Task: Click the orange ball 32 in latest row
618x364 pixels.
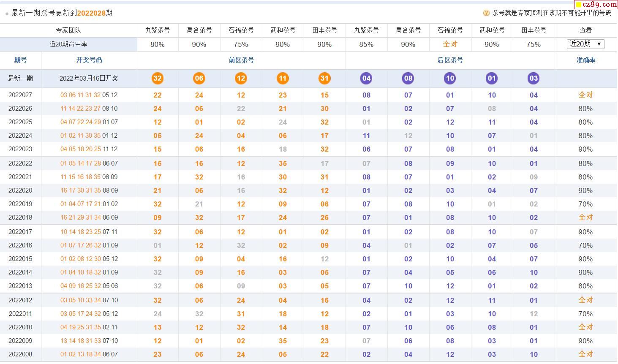Action: pos(158,78)
